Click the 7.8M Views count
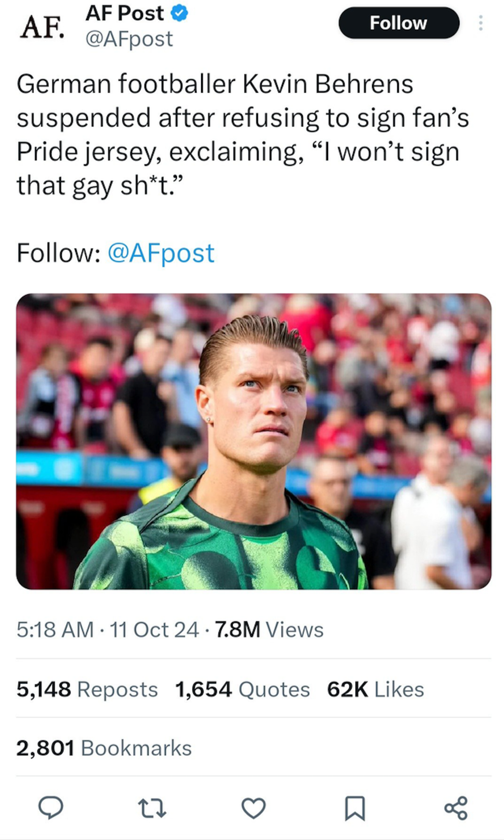Image resolution: width=504 pixels, height=840 pixels. [269, 630]
